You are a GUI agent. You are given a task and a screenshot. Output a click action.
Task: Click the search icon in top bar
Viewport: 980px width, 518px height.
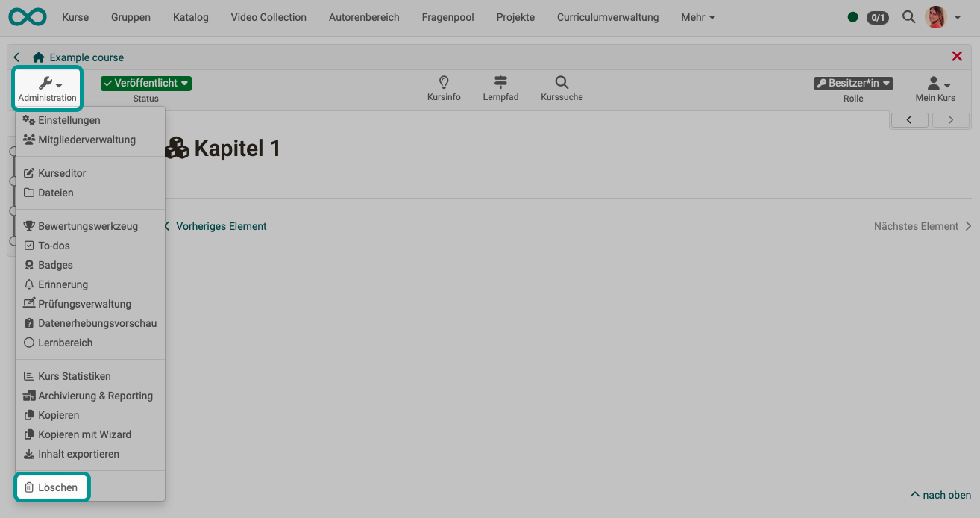tap(908, 16)
